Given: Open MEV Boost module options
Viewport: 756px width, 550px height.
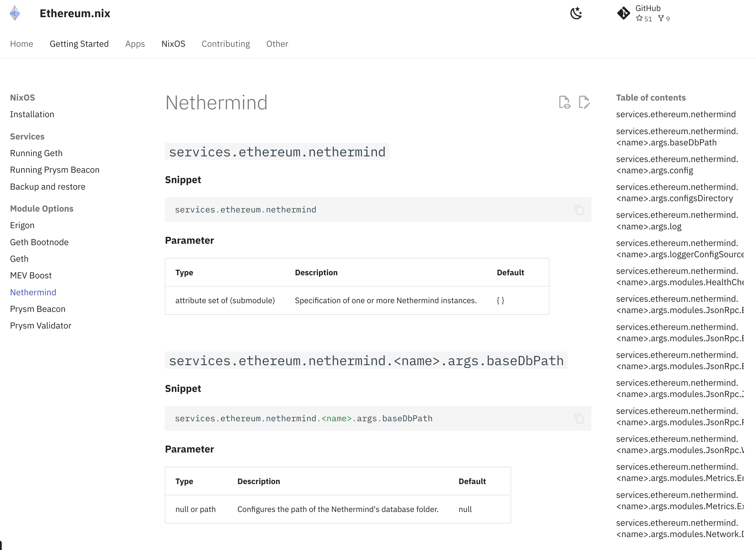Looking at the screenshot, I should (31, 275).
